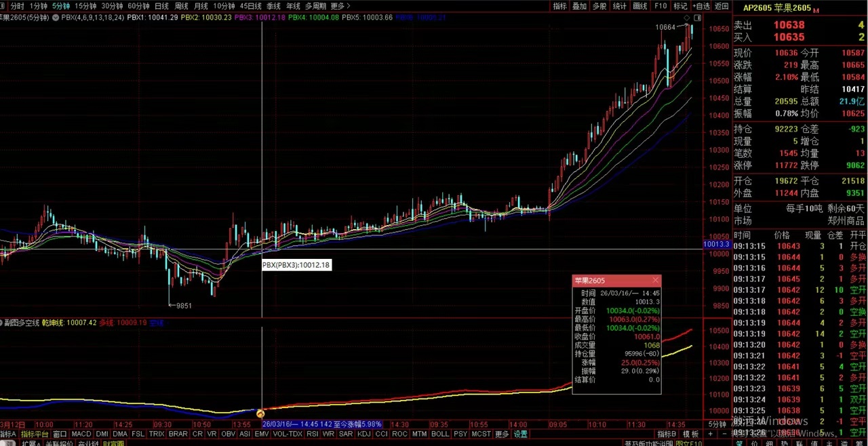Click the diamond icon below the toolbar
This screenshot has height=446, width=868.
(687, 17)
